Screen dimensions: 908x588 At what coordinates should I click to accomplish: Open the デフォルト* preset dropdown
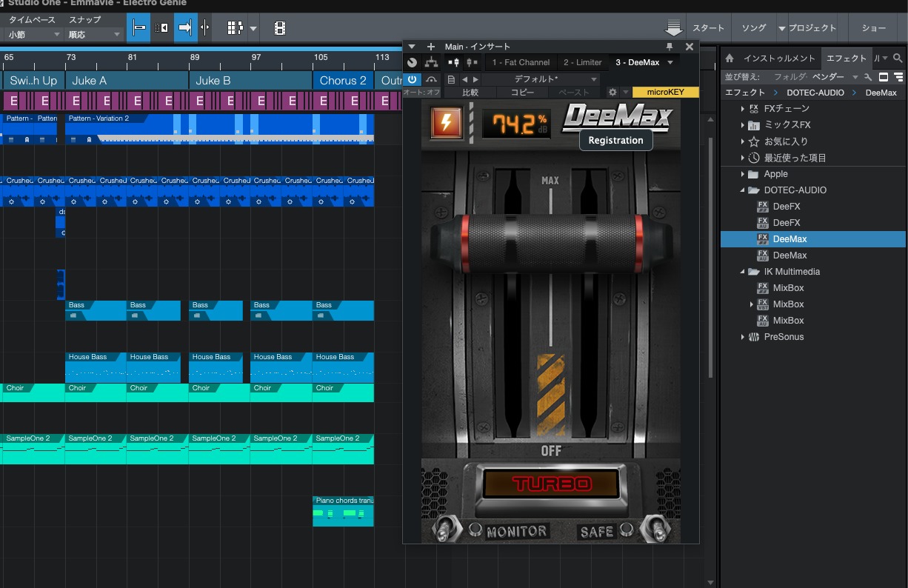541,79
